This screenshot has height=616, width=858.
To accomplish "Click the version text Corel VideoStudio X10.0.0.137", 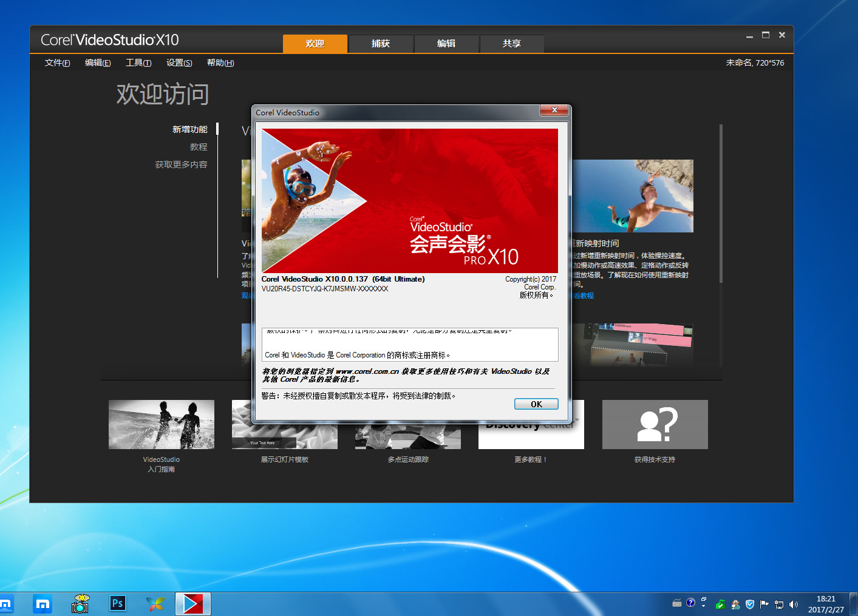I will (343, 279).
